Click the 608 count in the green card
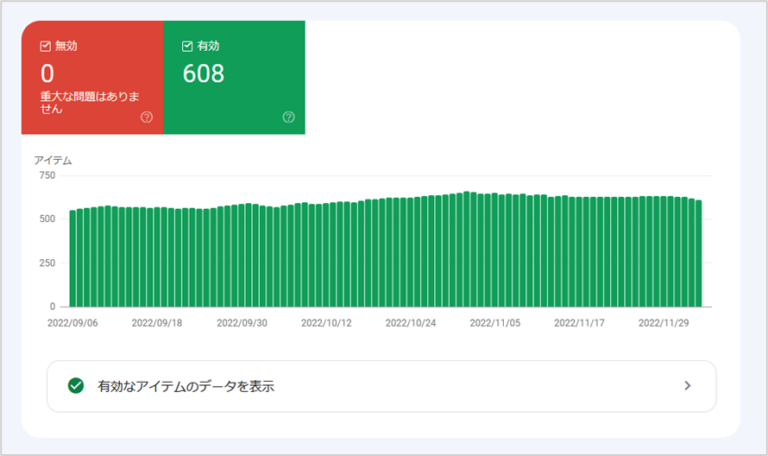Screen dimensions: 768x456 [x=203, y=74]
